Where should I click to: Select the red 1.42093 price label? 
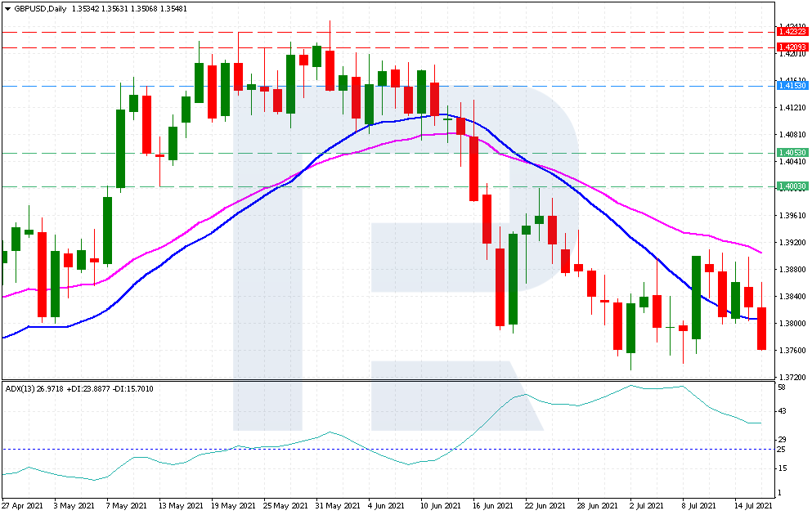coord(792,47)
